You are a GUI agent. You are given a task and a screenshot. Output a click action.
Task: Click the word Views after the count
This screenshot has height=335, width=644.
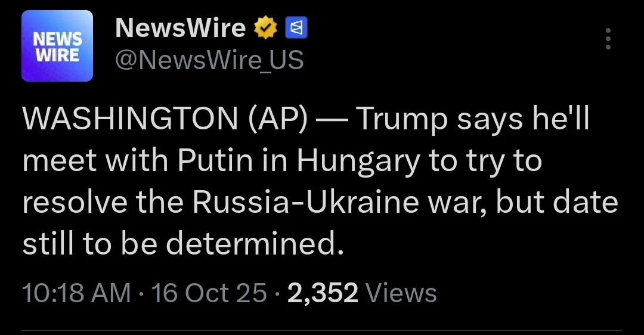pos(401,293)
